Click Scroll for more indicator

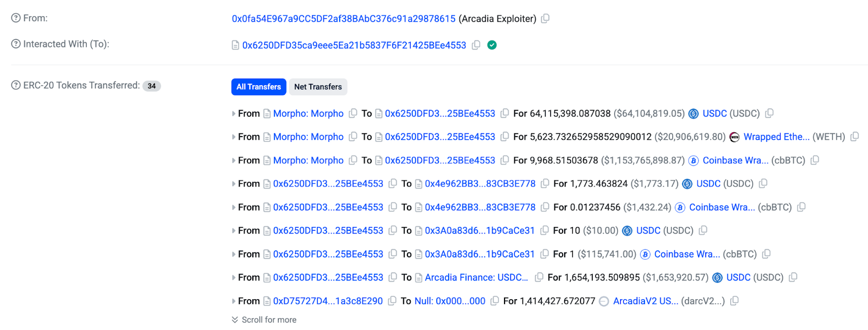(264, 320)
